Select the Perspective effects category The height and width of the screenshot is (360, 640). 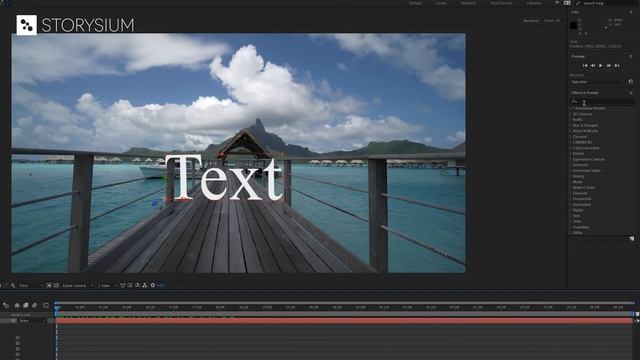coord(582,199)
